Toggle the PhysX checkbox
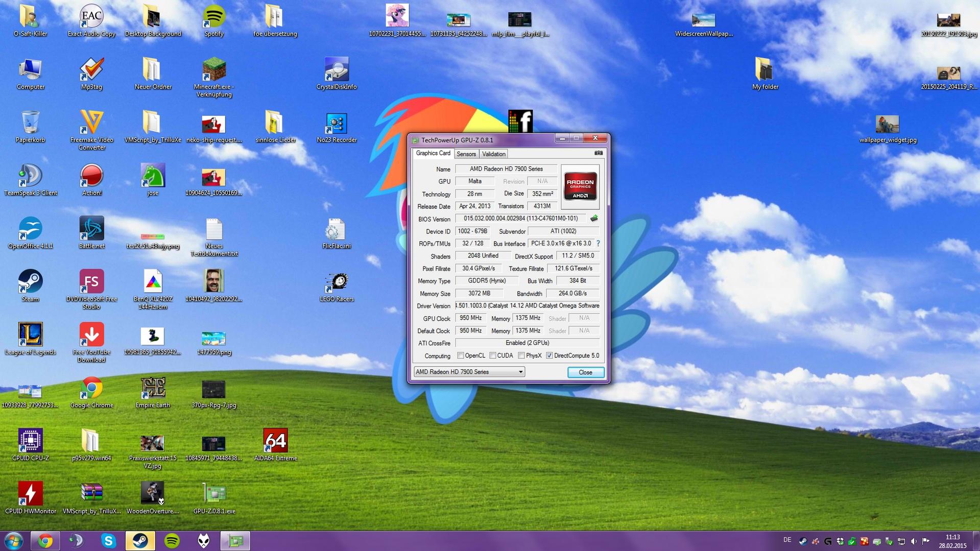 point(521,355)
